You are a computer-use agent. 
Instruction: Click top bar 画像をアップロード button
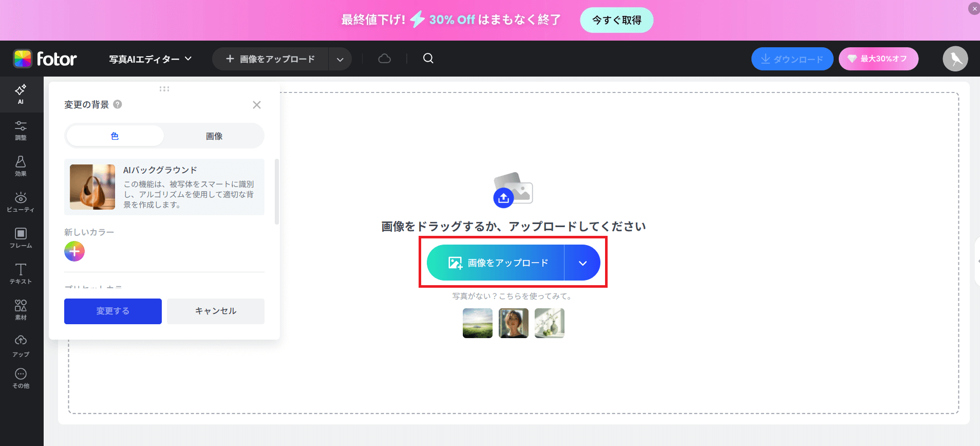271,59
